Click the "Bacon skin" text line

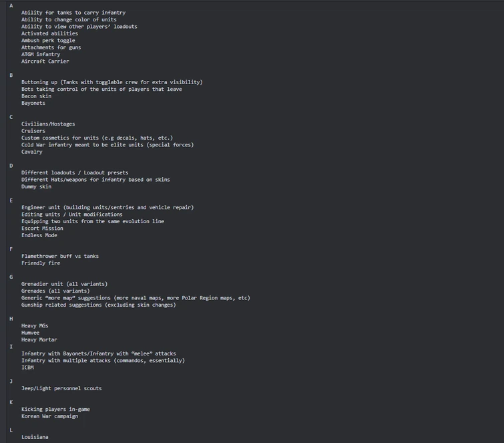(36, 96)
